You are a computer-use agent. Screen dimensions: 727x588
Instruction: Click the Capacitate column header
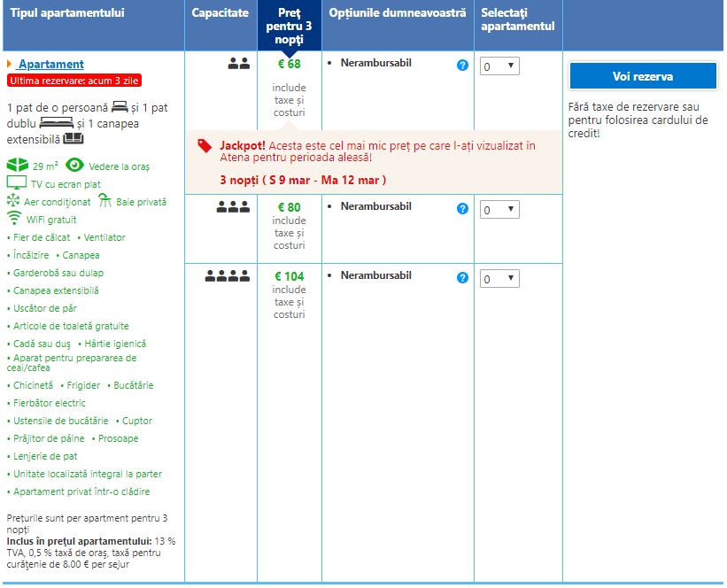[x=220, y=13]
